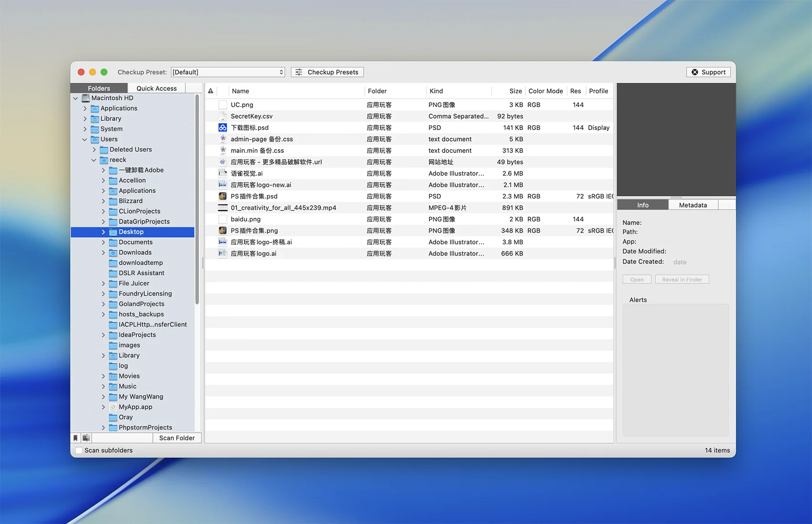
Task: Click the thumbnail icon of PS插件合集.psd
Action: tap(223, 196)
